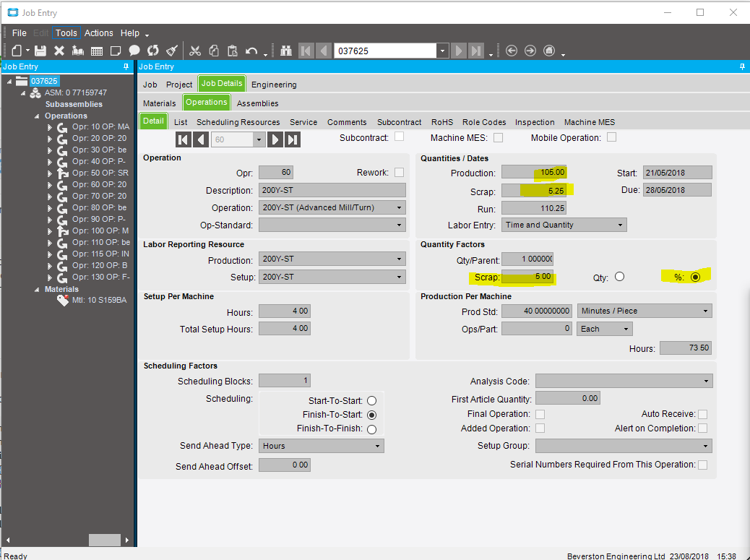
Task: Tick the Final Operation checkbox
Action: click(540, 414)
